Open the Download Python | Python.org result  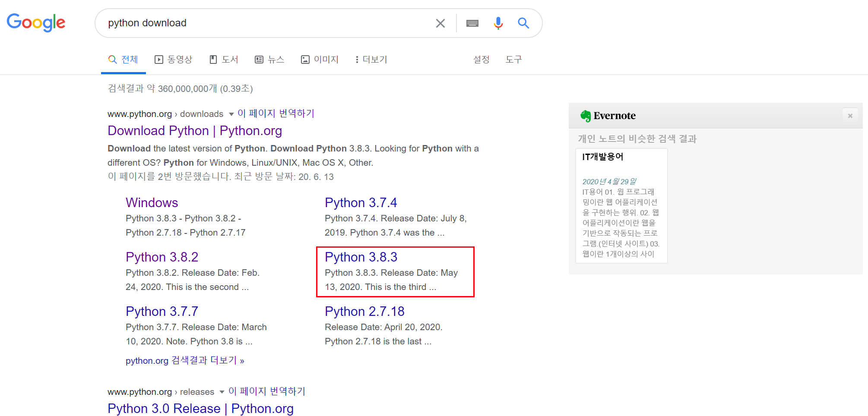click(195, 131)
